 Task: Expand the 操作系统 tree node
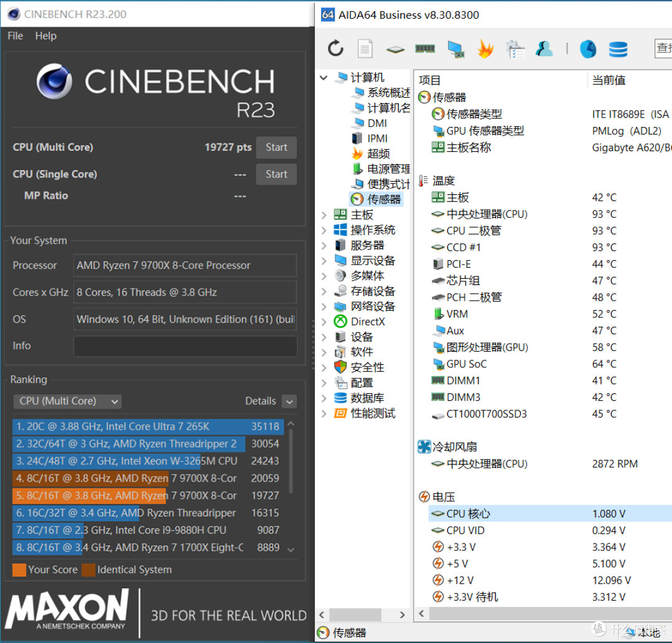[x=324, y=230]
